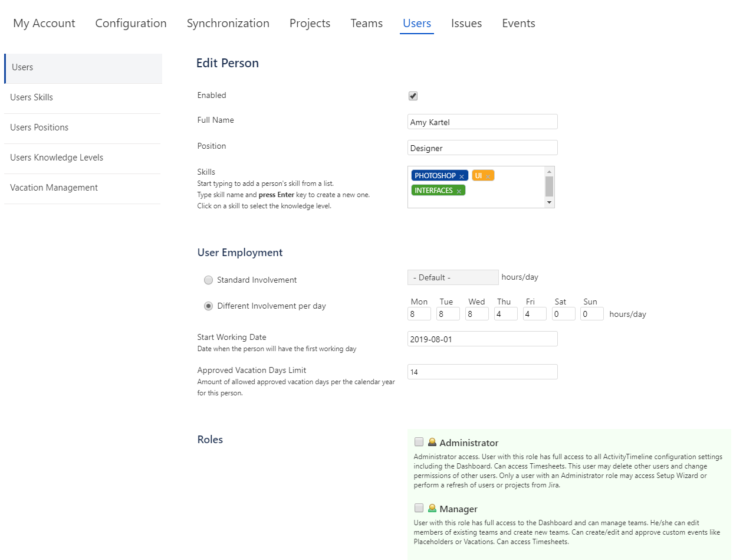Click the Full Name input field

tap(482, 122)
